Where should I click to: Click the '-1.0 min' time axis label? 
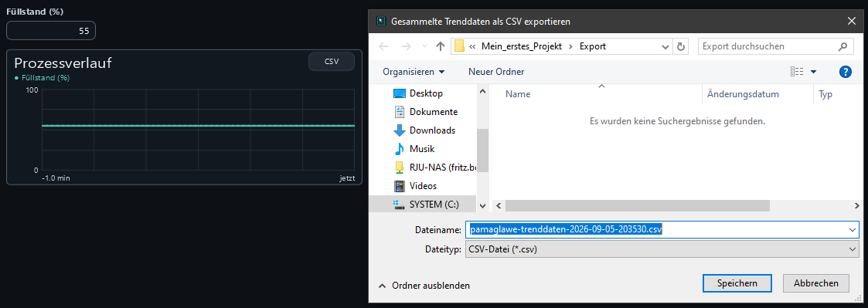pyautogui.click(x=56, y=178)
